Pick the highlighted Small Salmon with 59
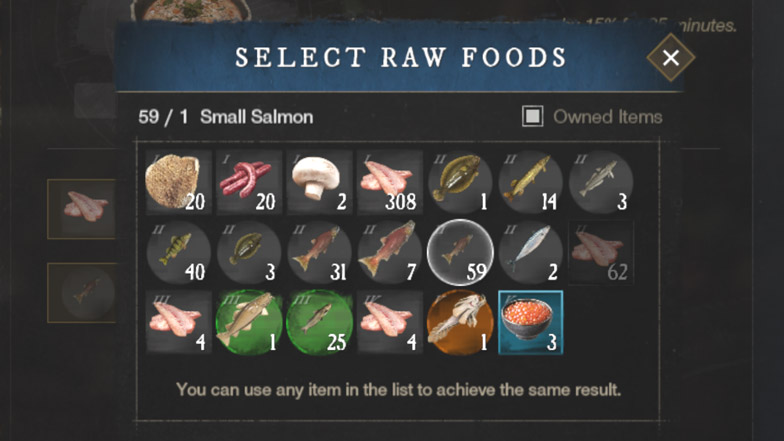Viewport: 784px width, 441px height. pyautogui.click(x=460, y=252)
